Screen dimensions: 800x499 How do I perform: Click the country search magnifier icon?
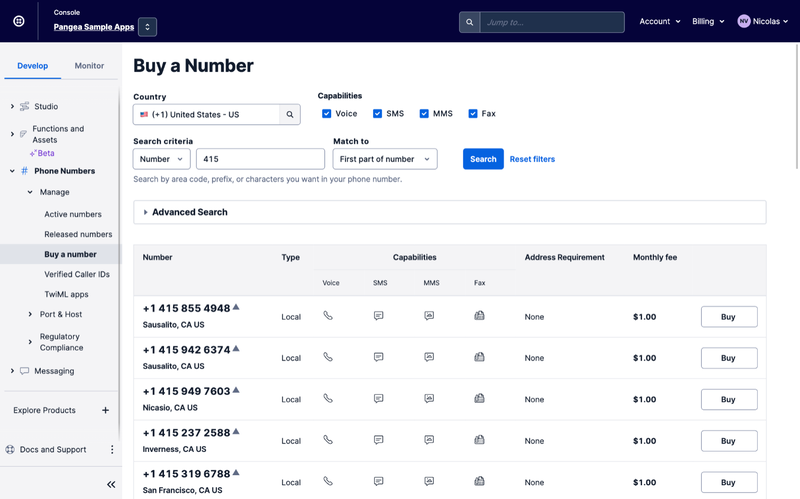pos(290,115)
